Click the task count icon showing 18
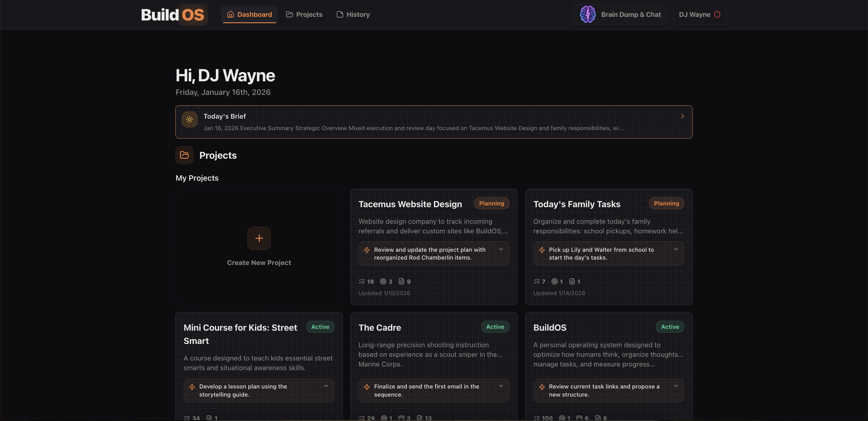This screenshot has width=868, height=421. (x=362, y=282)
